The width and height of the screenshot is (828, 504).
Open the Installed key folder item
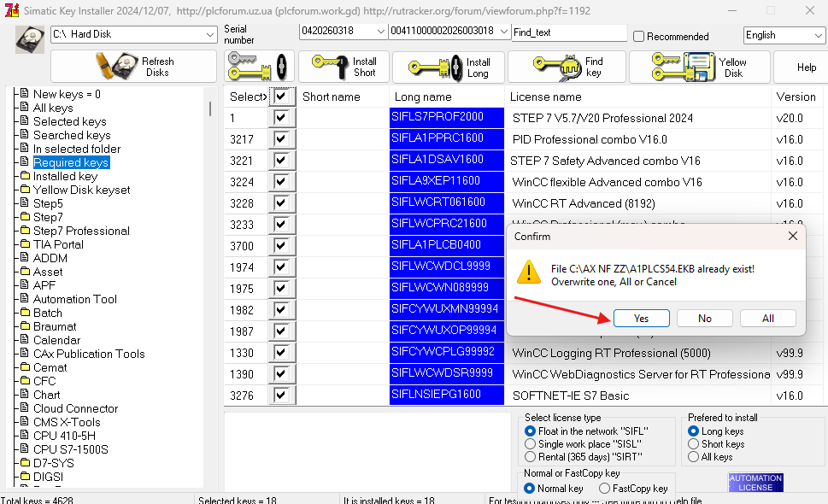65,176
